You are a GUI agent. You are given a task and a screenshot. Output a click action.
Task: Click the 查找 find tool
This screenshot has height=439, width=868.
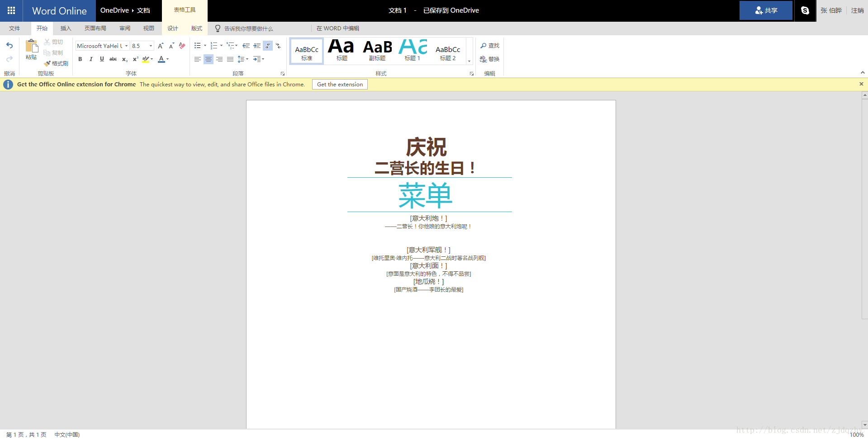click(x=490, y=46)
